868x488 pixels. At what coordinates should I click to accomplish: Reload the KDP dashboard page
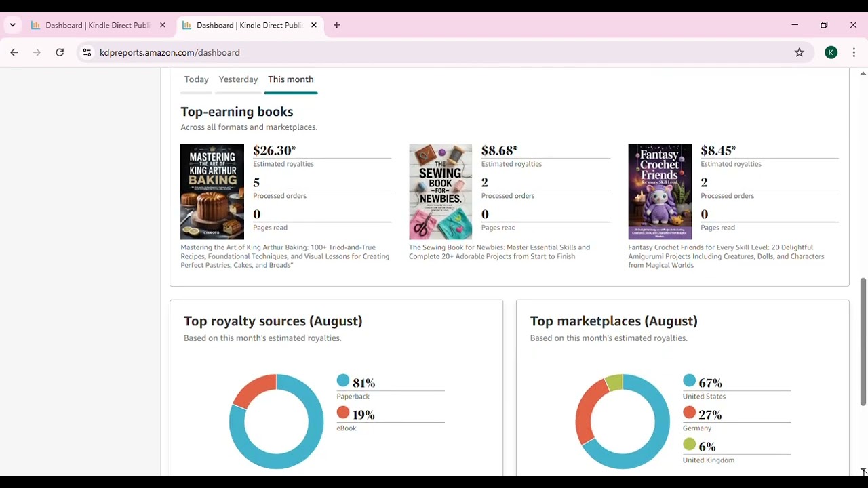pyautogui.click(x=60, y=52)
